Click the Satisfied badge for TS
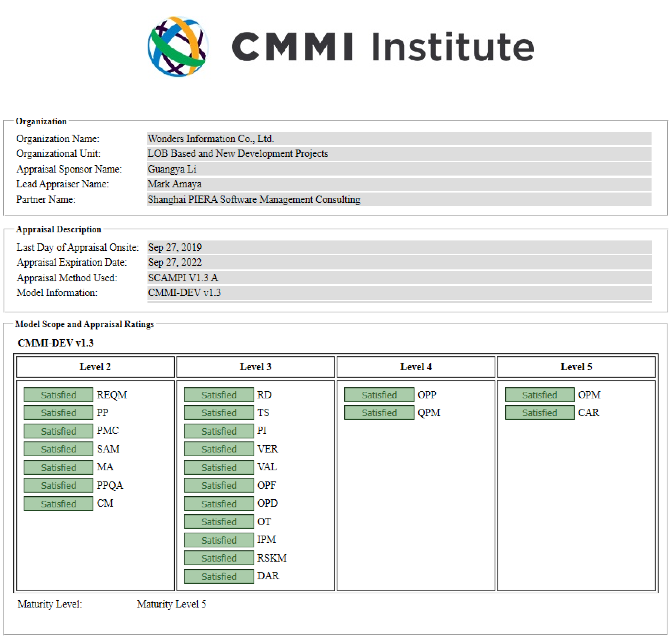The width and height of the screenshot is (672, 638). (x=219, y=413)
